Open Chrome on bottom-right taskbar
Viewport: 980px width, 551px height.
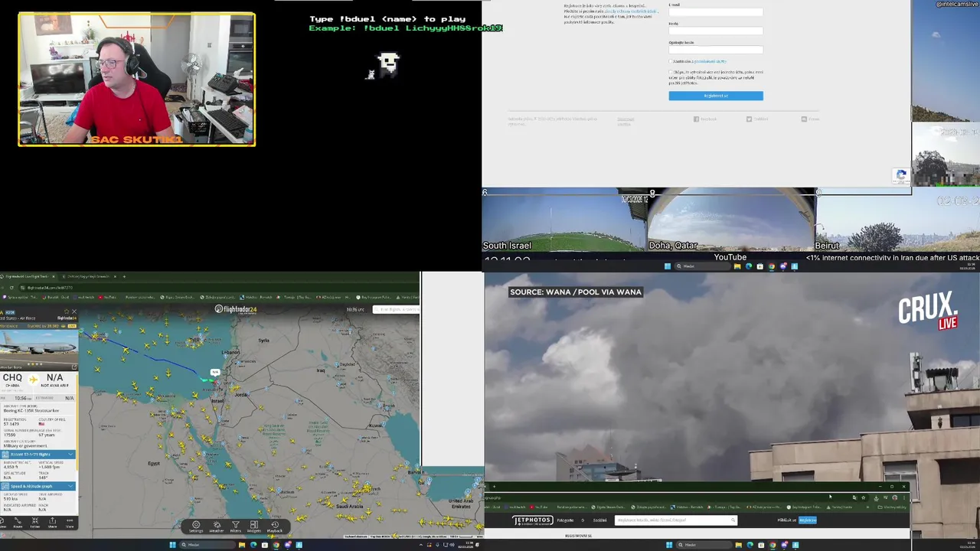point(773,545)
